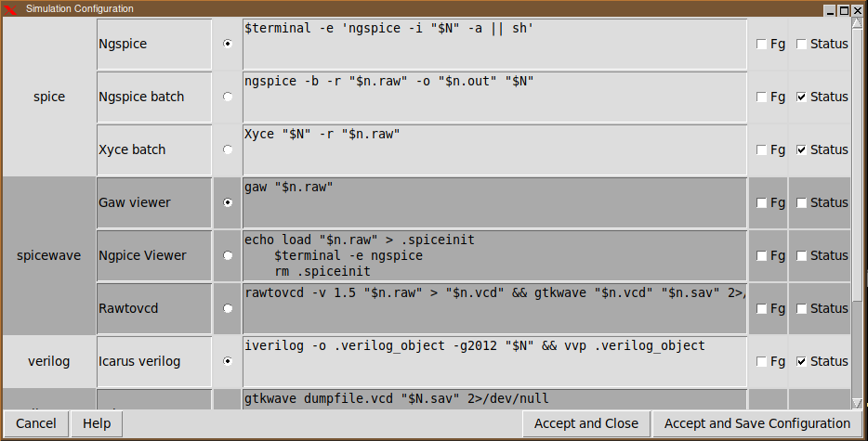Toggle Status checkbox for Xyce batch
This screenshot has height=441, width=868.
(x=801, y=149)
